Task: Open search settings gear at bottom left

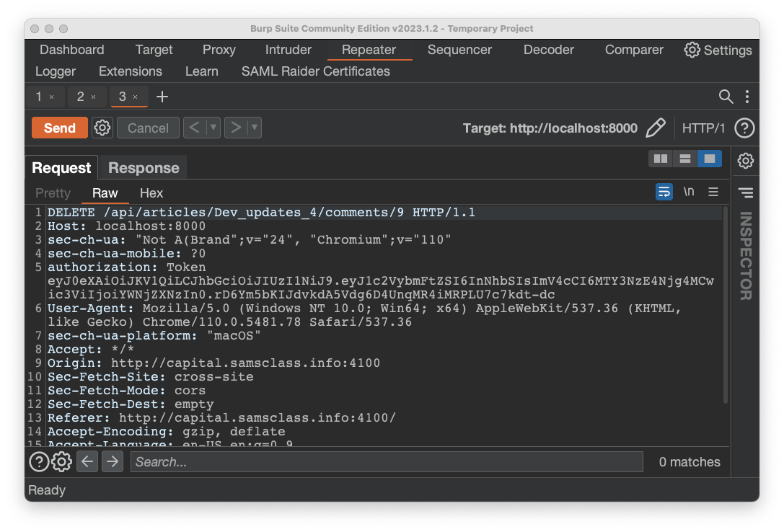Action: coord(61,462)
